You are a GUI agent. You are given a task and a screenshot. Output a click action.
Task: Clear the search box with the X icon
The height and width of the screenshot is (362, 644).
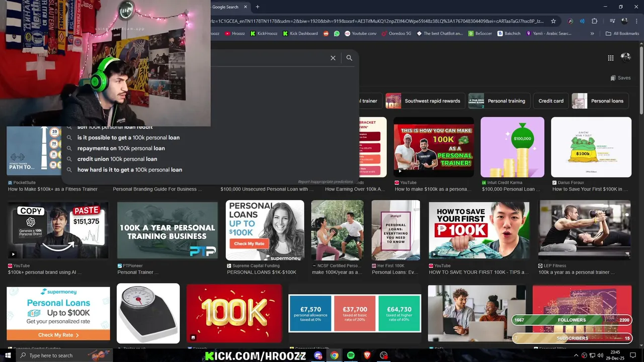coord(333,58)
